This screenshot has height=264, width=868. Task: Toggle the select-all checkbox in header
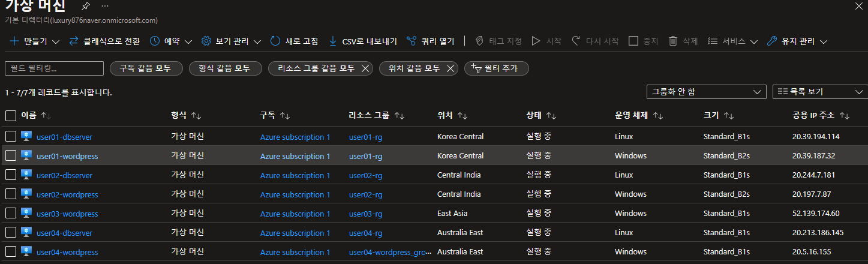pyautogui.click(x=11, y=115)
